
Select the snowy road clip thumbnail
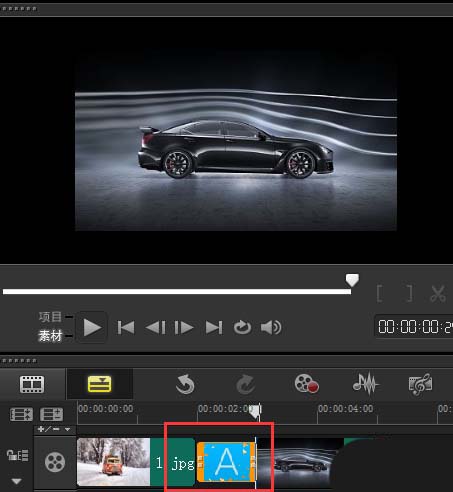tap(113, 462)
